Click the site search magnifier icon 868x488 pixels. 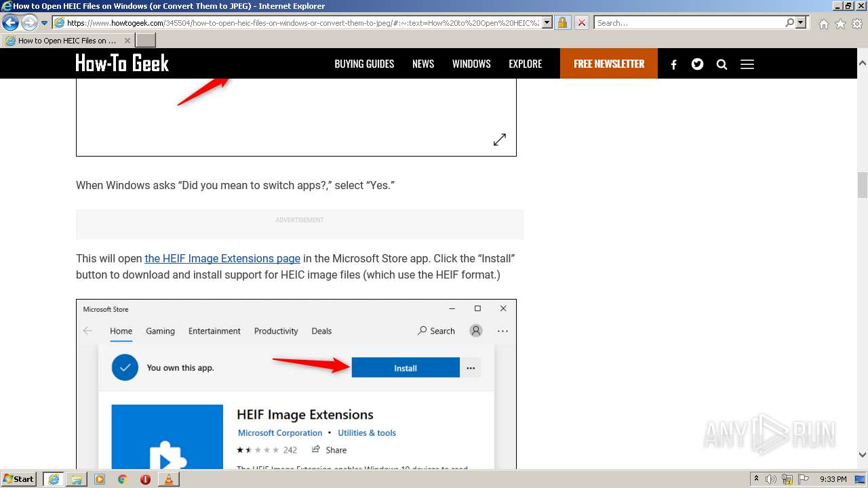[722, 64]
